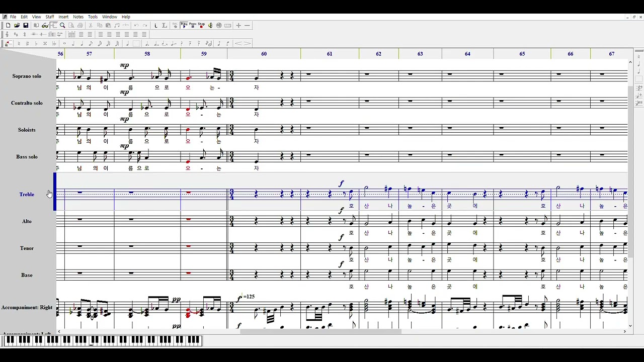This screenshot has width=644, height=362.
Task: Insert a key signature icon
Action: (x=16, y=34)
